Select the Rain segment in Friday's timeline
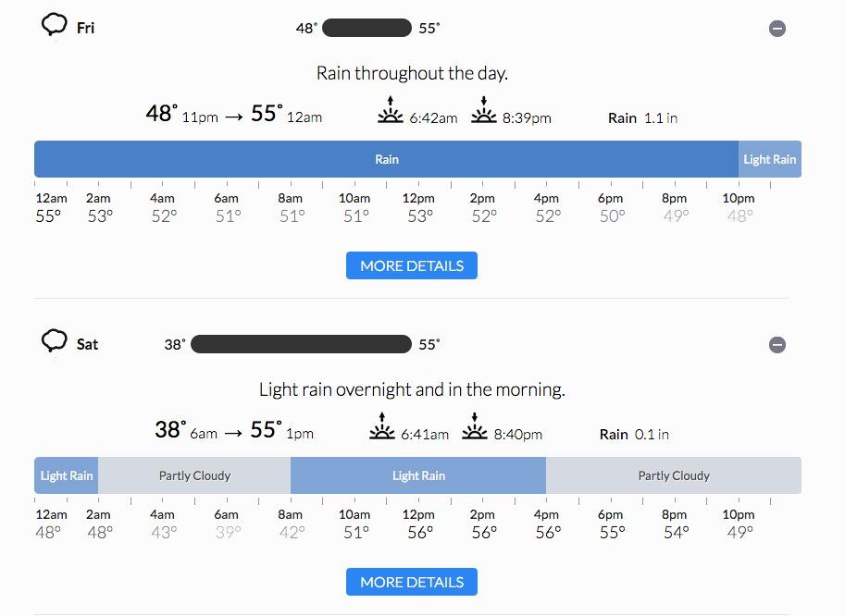 point(386,159)
